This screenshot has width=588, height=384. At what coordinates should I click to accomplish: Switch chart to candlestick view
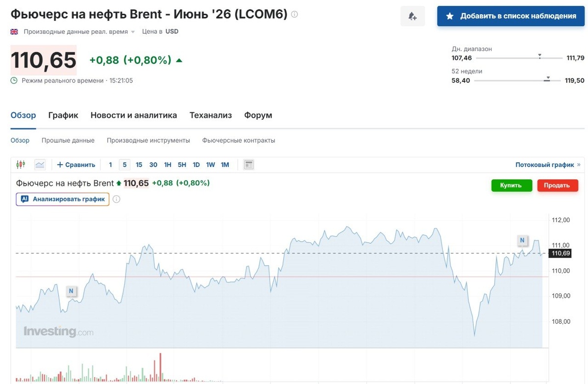tap(21, 165)
